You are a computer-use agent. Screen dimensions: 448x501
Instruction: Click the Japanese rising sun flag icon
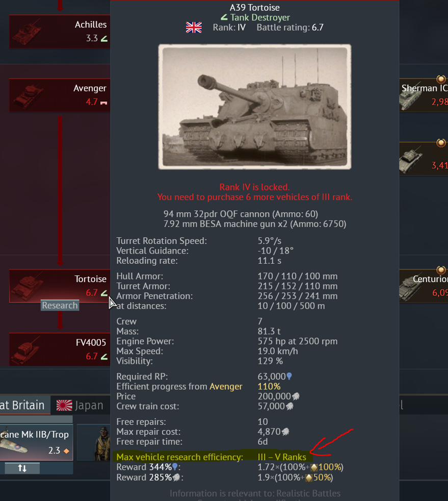click(64, 406)
